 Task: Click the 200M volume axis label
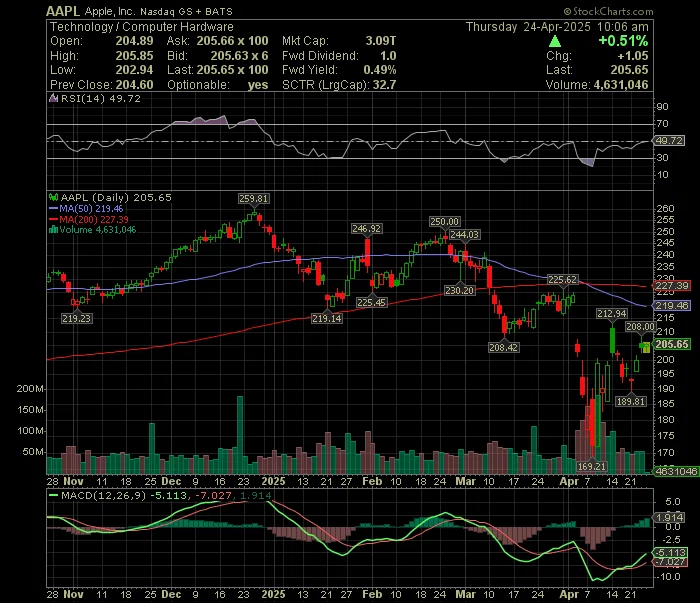[x=30, y=389]
